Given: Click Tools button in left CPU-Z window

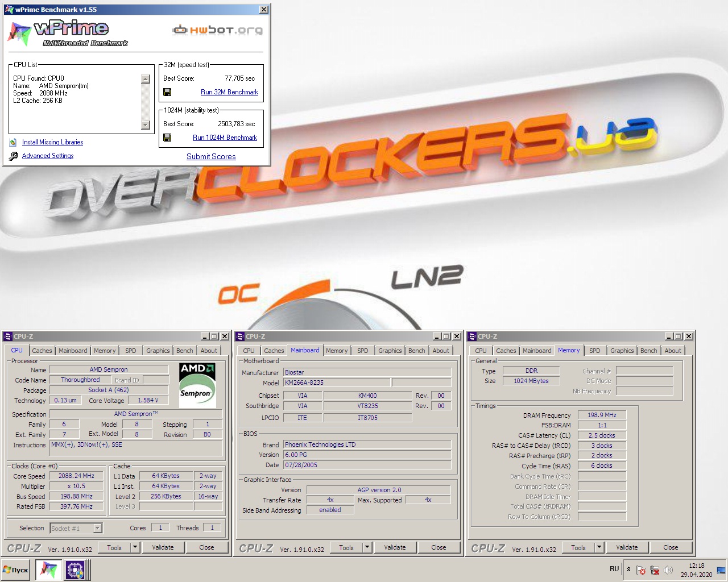Looking at the screenshot, I should click(114, 547).
